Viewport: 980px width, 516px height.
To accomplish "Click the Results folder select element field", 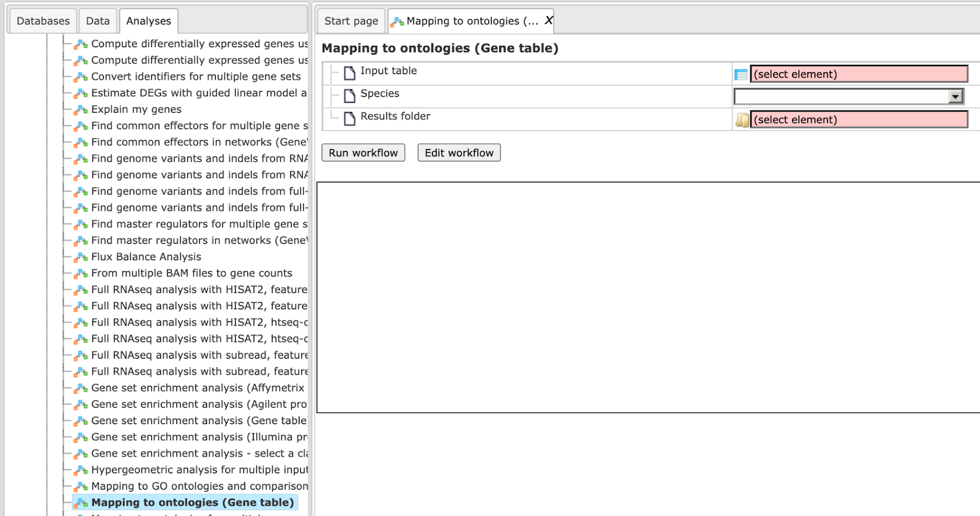I will (x=859, y=119).
